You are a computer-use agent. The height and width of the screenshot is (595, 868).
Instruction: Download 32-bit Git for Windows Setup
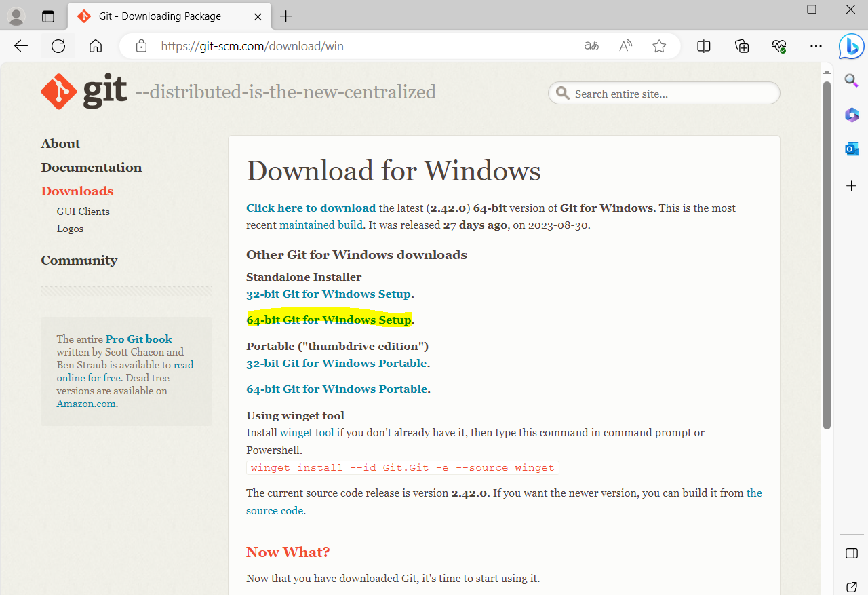point(328,294)
